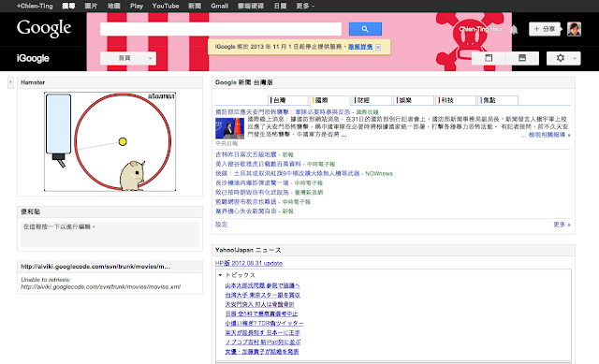Click the Hamster gadget title

click(33, 82)
